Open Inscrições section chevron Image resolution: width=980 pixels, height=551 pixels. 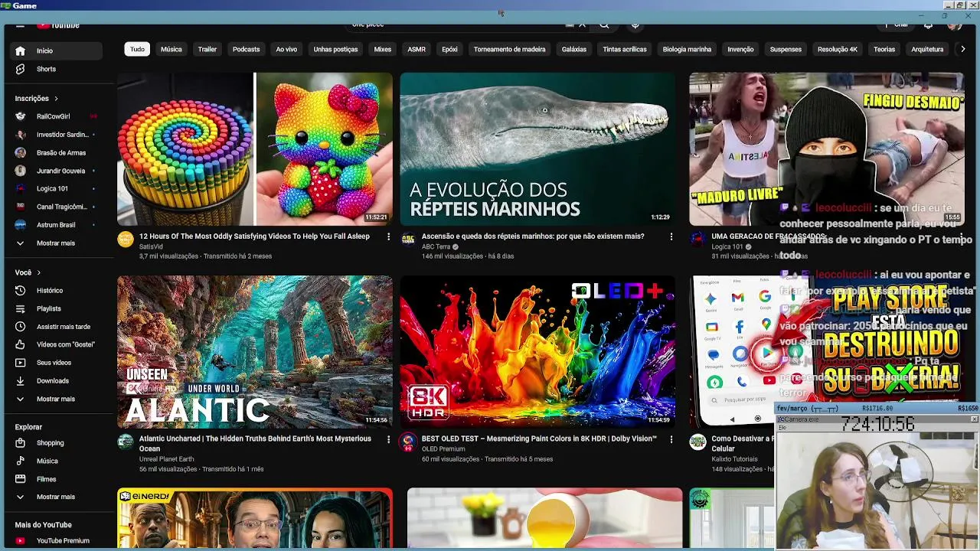tap(56, 99)
